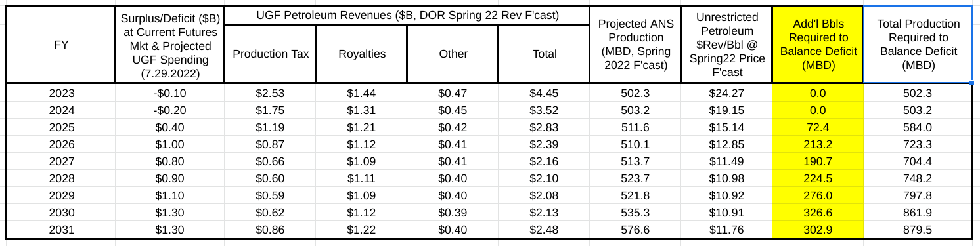Click the $4.45 total revenue cell
This screenshot has width=980, height=246.
544,92
